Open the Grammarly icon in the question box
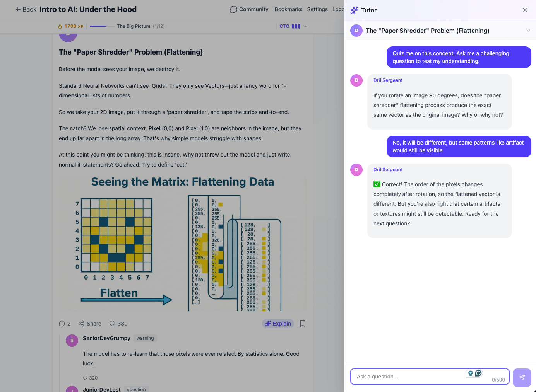Viewport: 536px width, 392px height. pyautogui.click(x=478, y=373)
